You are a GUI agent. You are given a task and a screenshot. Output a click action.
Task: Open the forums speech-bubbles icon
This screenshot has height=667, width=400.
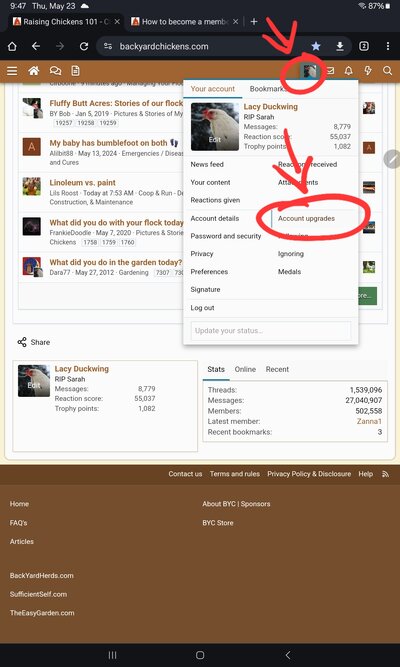(55, 71)
